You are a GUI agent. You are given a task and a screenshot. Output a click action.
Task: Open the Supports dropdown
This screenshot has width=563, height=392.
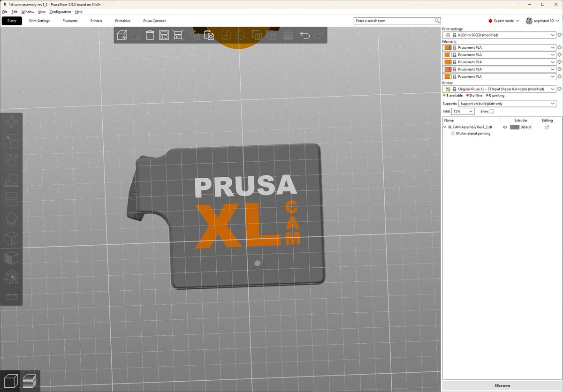(507, 104)
